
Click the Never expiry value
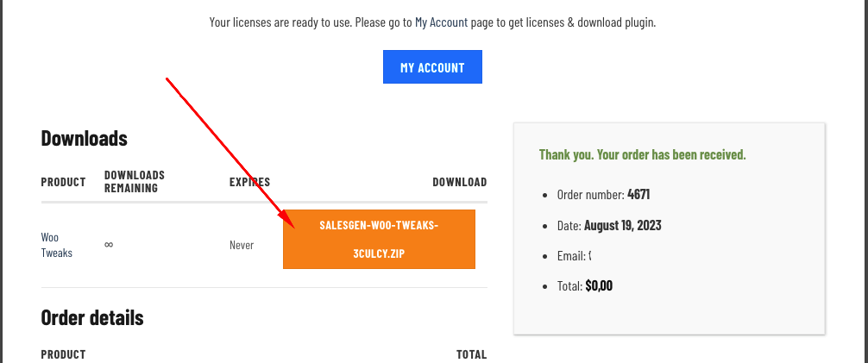click(x=242, y=245)
